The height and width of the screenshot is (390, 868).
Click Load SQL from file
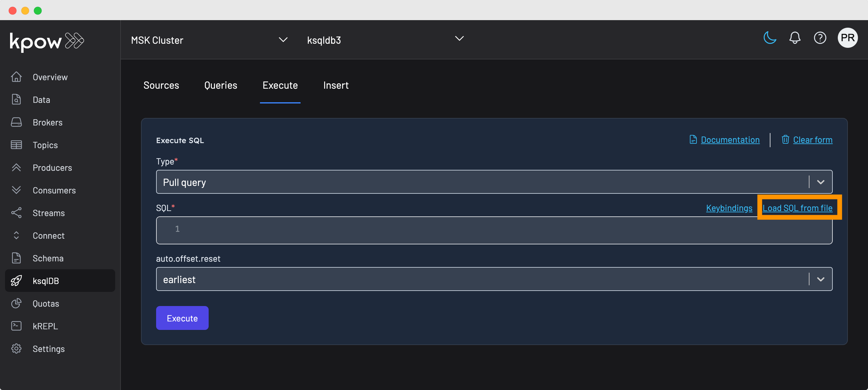798,208
